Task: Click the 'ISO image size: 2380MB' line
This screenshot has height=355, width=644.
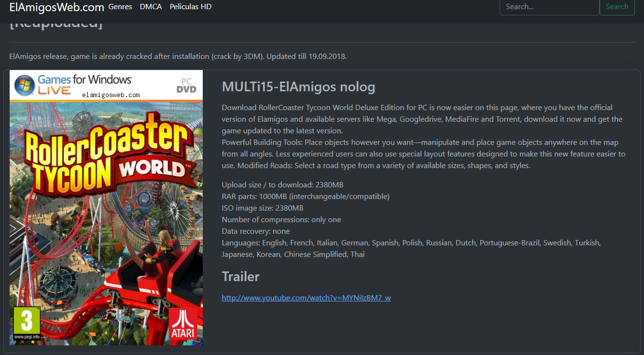Action: (263, 208)
